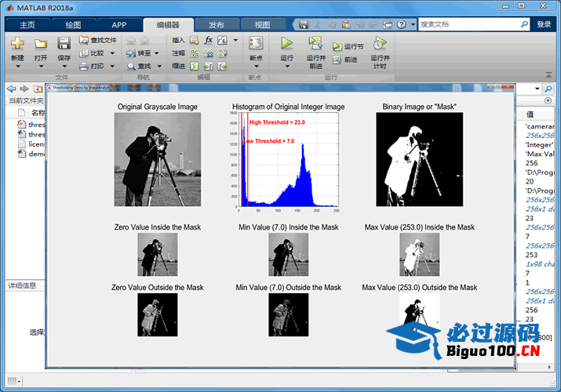561x392 pixels.
Task: Click the smart indent icon
Action: pos(195,66)
